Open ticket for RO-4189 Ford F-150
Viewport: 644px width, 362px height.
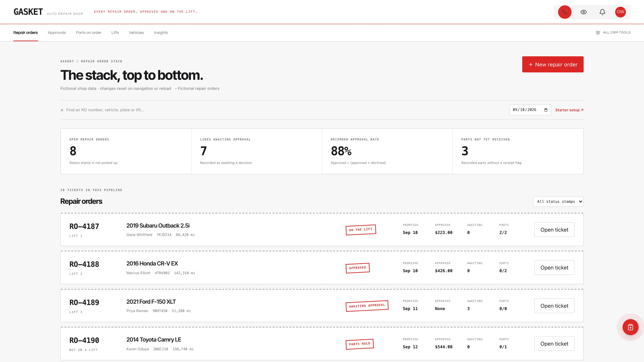coord(554,306)
